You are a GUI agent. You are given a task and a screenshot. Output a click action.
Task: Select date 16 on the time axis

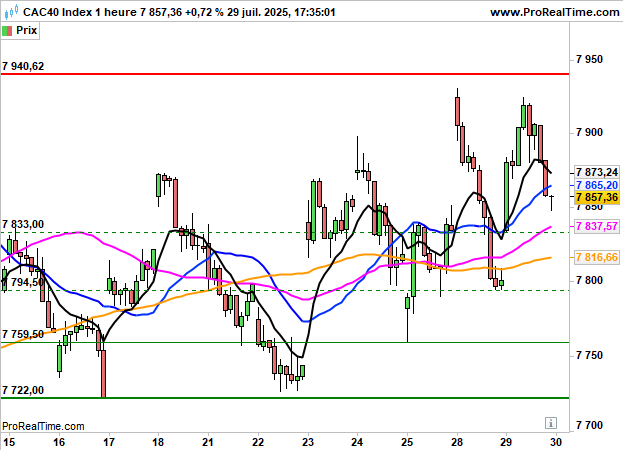tap(59, 442)
